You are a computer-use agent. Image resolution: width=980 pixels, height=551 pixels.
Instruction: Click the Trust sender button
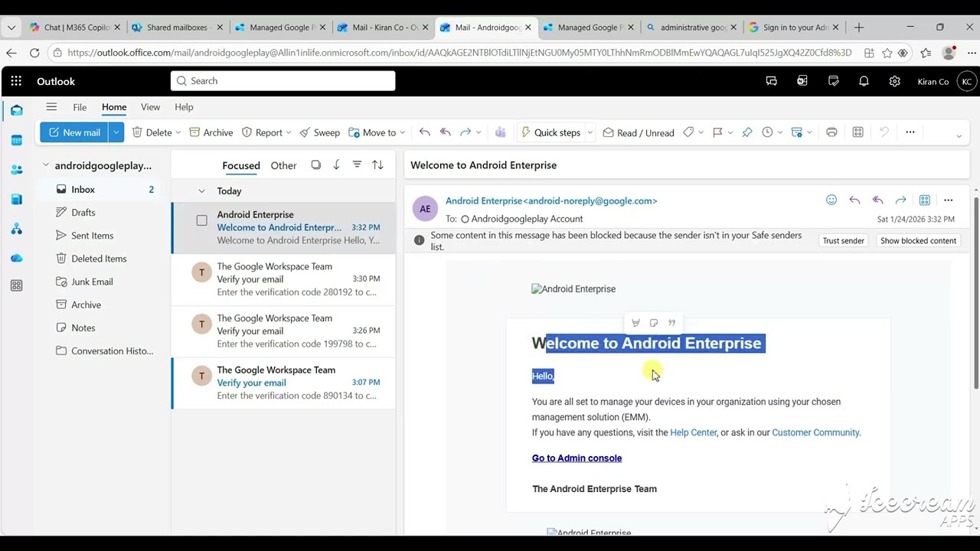click(x=843, y=240)
